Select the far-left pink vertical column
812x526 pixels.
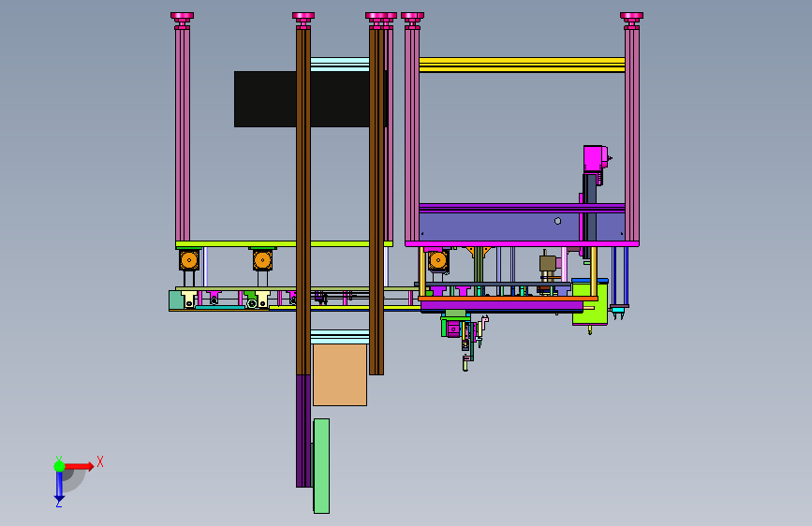click(x=183, y=135)
